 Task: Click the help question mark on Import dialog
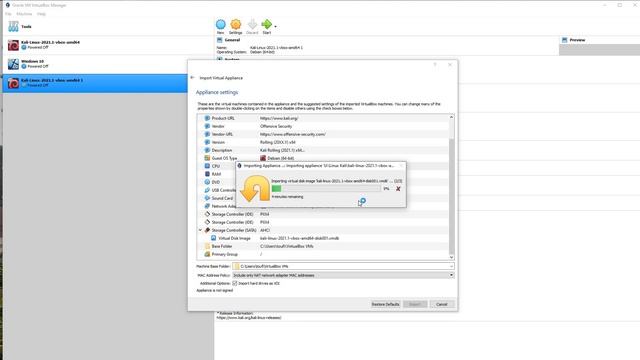435,64
